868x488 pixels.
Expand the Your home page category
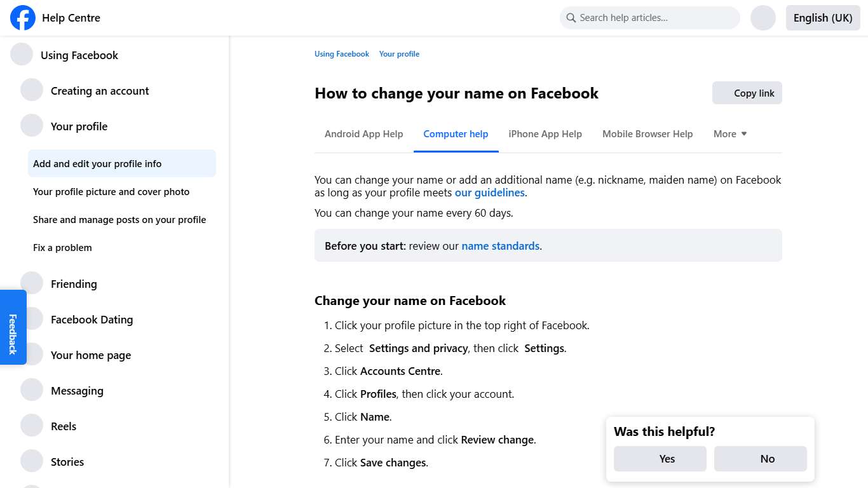coord(32,354)
